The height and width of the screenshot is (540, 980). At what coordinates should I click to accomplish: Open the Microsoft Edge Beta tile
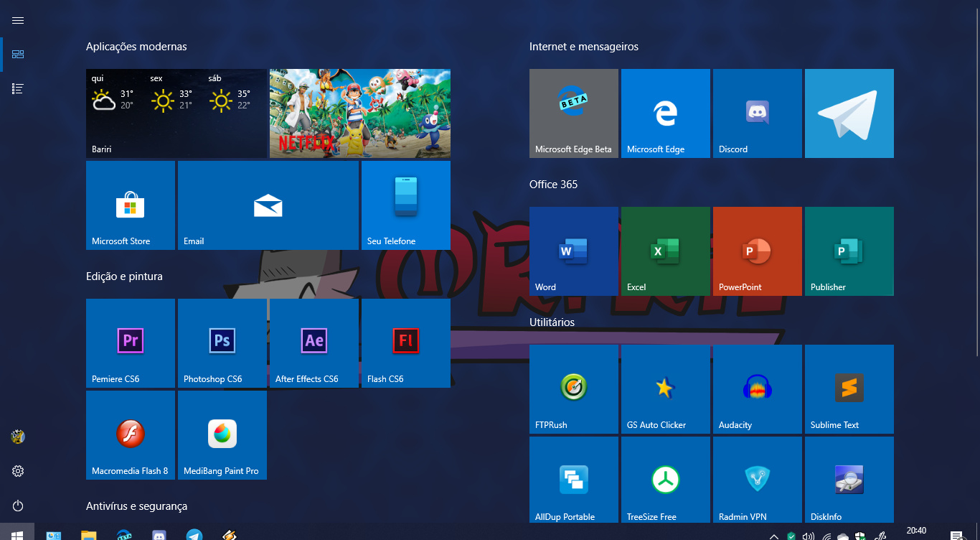pyautogui.click(x=574, y=113)
